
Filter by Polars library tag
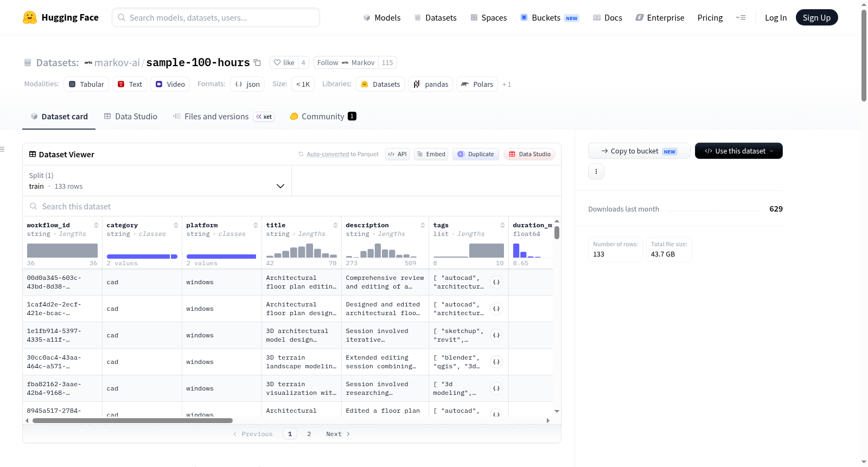(477, 84)
